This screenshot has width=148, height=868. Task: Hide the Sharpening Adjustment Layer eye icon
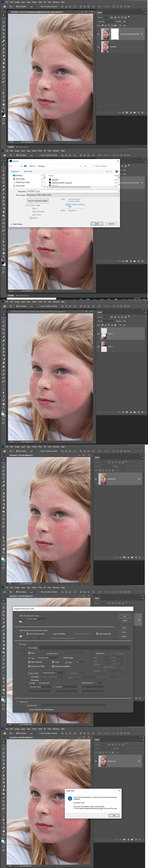click(x=98, y=34)
